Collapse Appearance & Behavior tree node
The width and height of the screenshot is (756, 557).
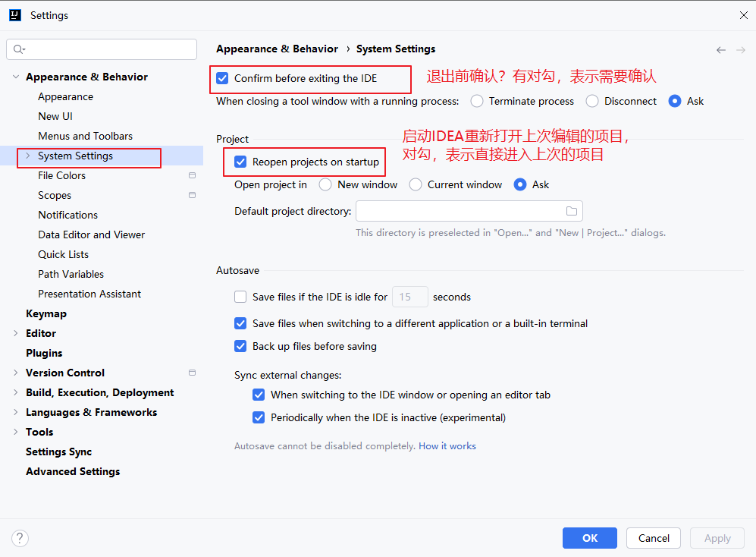tap(15, 77)
